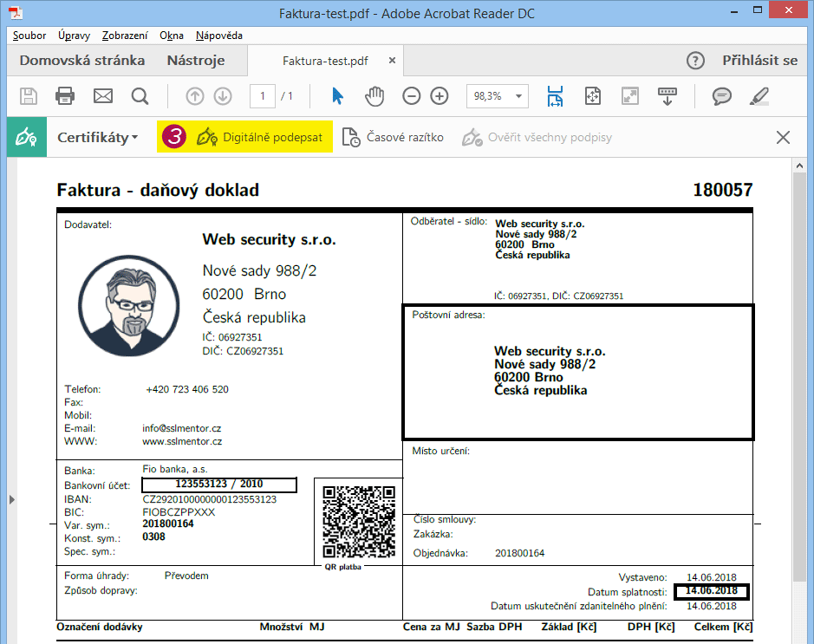Click order number next to Objednávka
The image size is (814, 644).
(x=519, y=553)
